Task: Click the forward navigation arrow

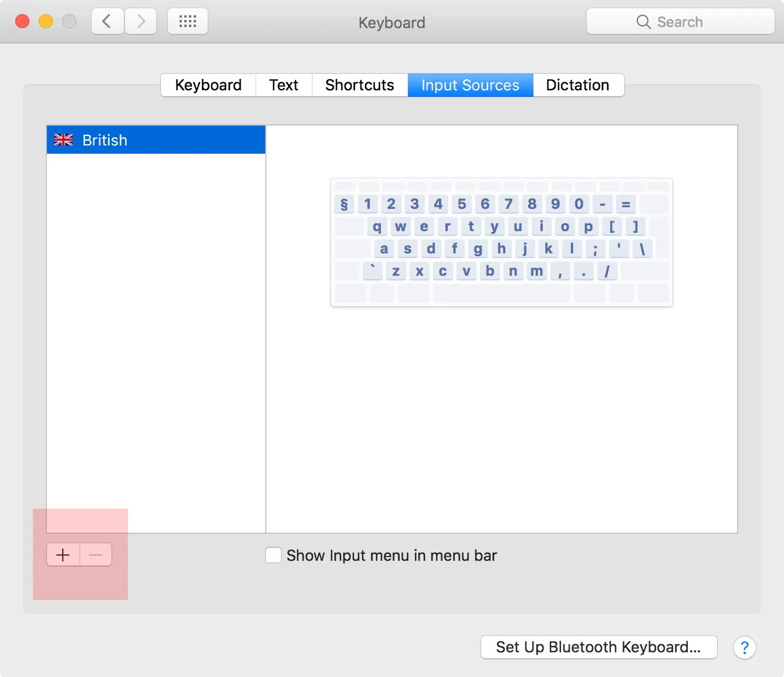Action: coord(140,21)
